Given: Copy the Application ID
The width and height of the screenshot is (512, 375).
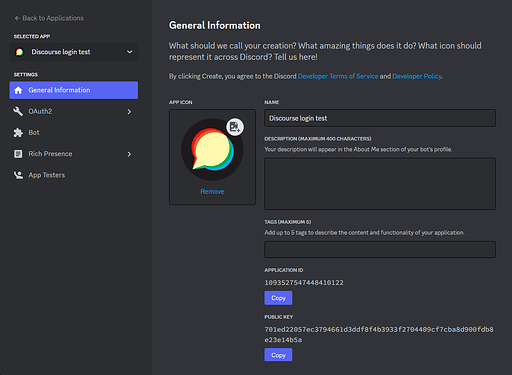Looking at the screenshot, I should pyautogui.click(x=278, y=298).
